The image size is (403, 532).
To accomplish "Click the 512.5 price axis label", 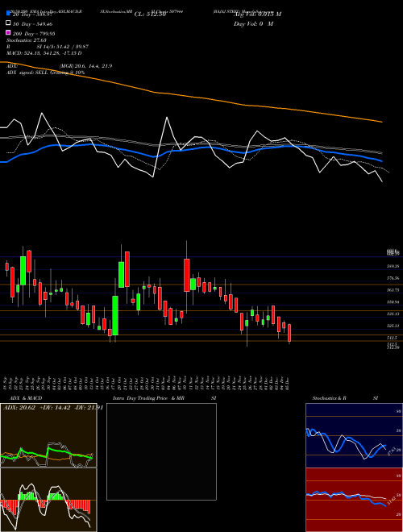I will (x=392, y=338).
